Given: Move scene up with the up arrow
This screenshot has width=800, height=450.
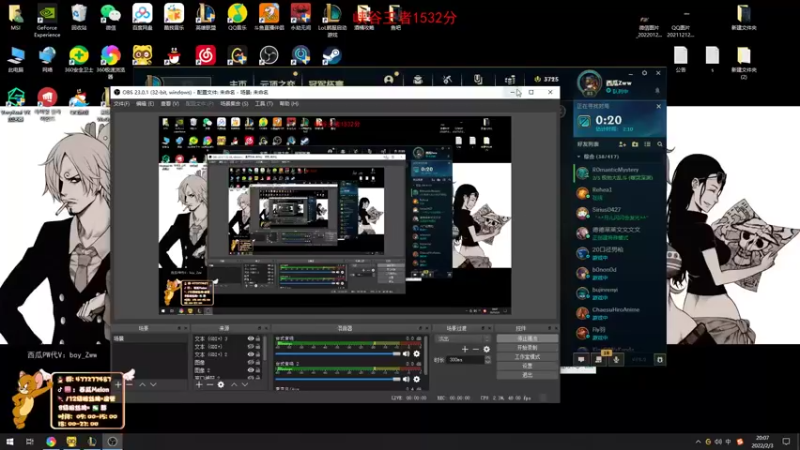Looking at the screenshot, I should click(x=142, y=384).
